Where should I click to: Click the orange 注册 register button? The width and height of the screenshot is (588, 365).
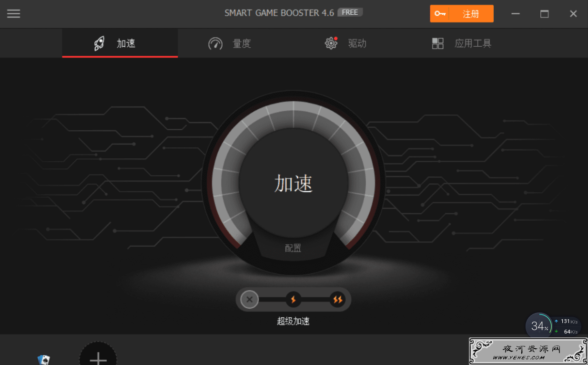[462, 14]
